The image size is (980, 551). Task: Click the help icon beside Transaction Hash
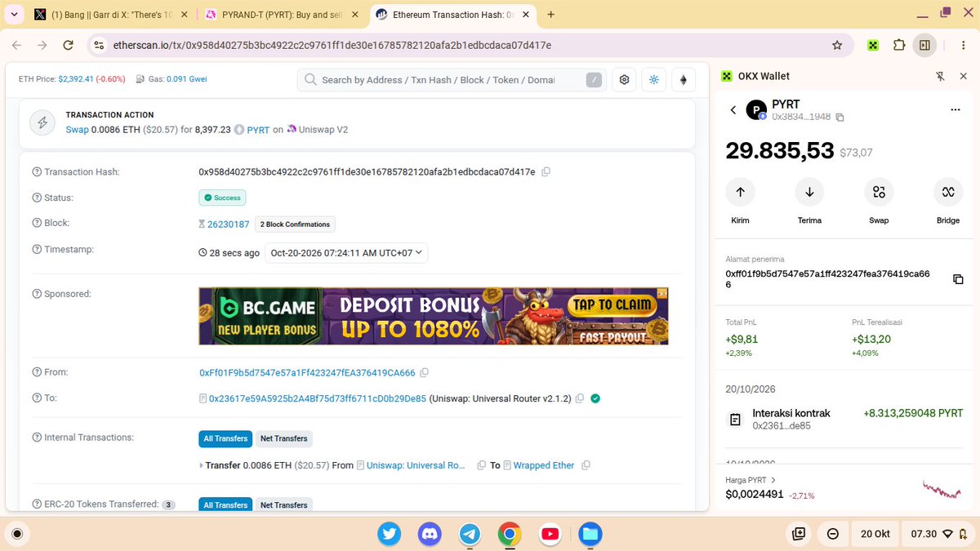point(37,171)
